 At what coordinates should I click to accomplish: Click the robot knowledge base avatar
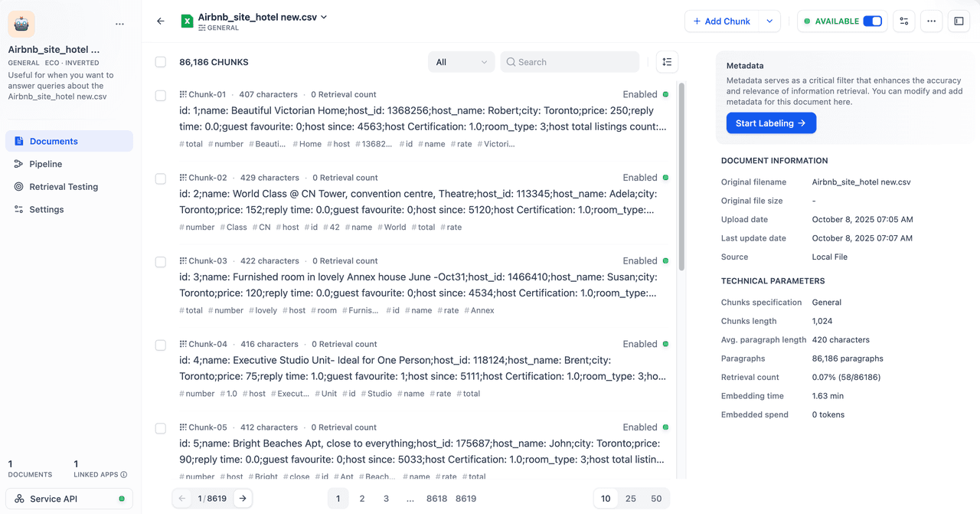point(21,24)
